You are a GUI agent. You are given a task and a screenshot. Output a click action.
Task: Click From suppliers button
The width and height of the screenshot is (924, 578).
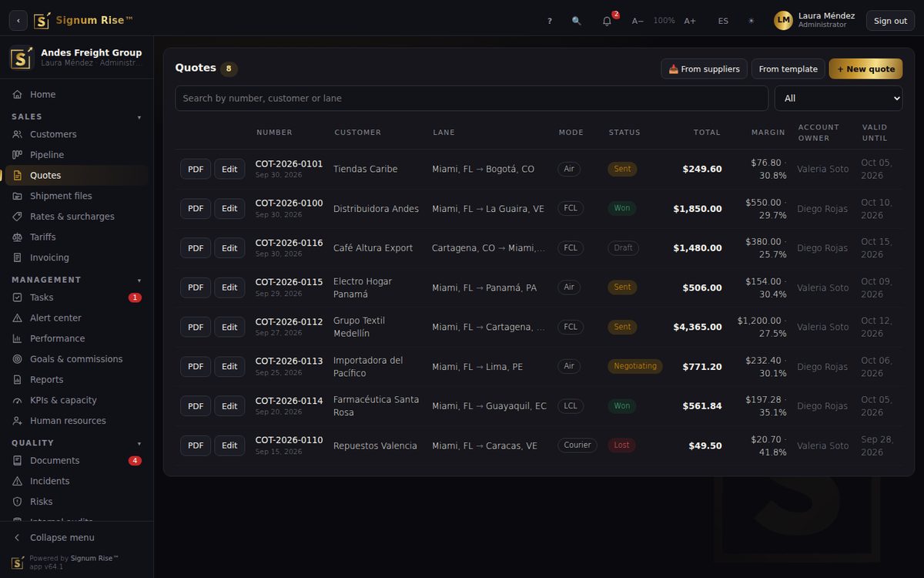tap(704, 69)
